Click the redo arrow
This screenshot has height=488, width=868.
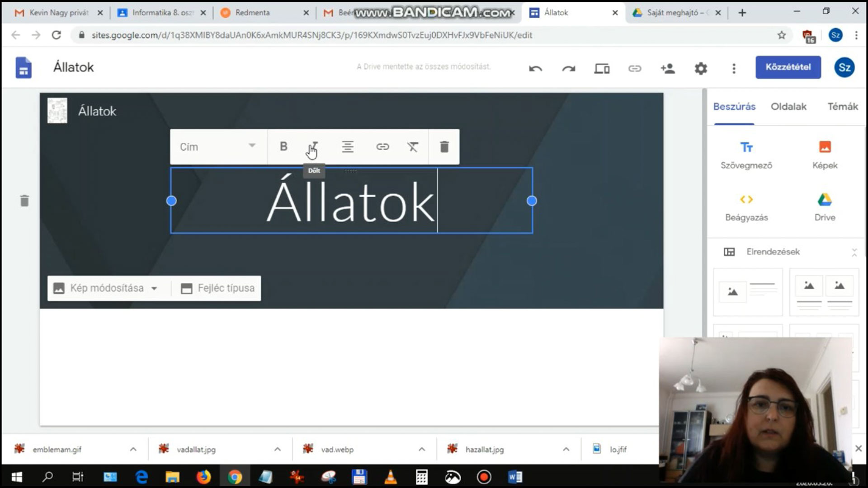click(568, 68)
